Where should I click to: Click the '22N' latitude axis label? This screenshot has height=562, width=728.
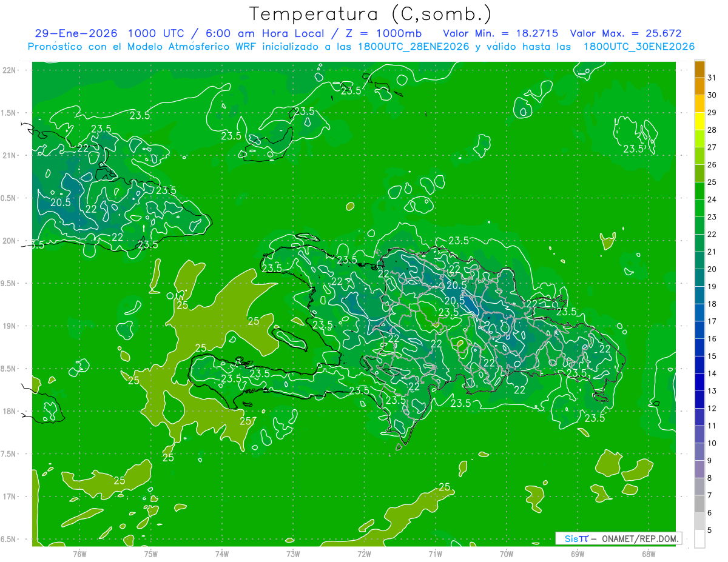pyautogui.click(x=9, y=70)
